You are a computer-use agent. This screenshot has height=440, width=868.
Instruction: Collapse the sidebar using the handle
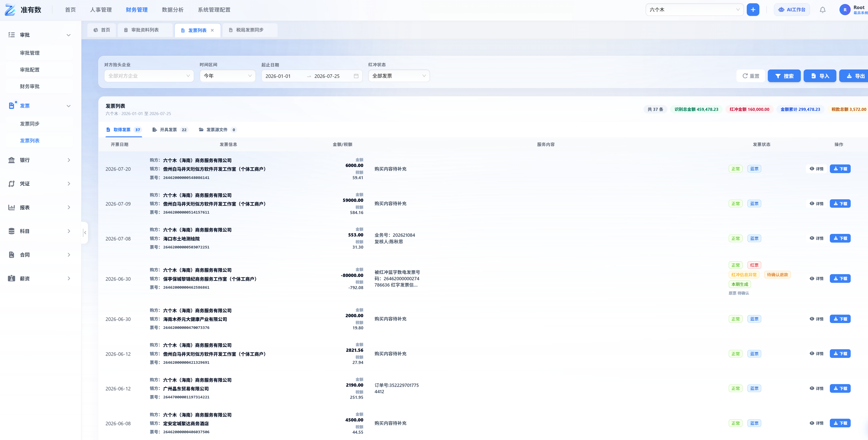click(85, 233)
